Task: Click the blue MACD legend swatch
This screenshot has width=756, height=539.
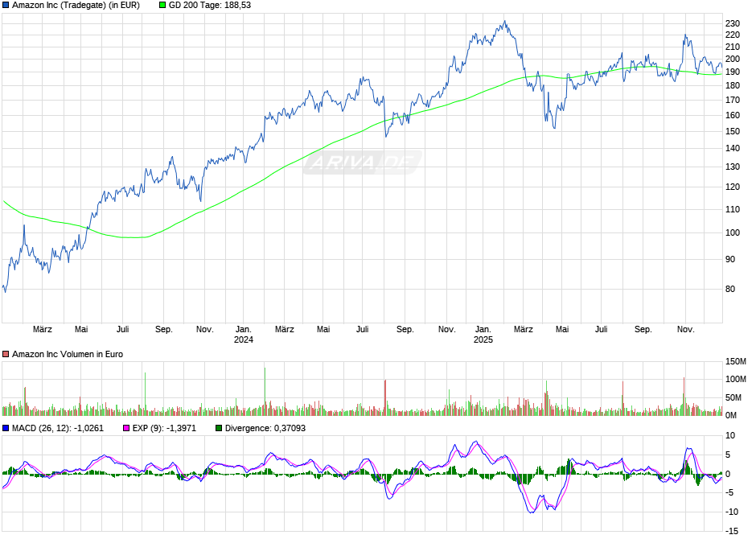Action: click(6, 428)
